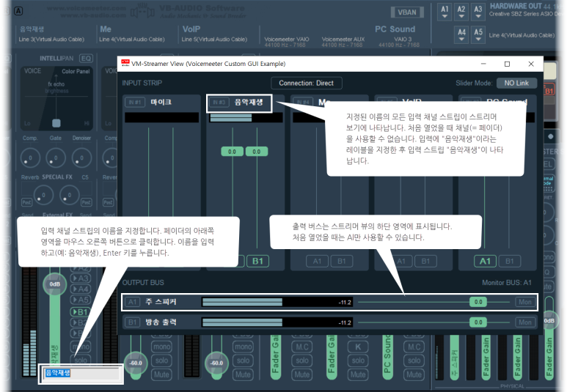Click the VoIP input strip label

click(191, 29)
